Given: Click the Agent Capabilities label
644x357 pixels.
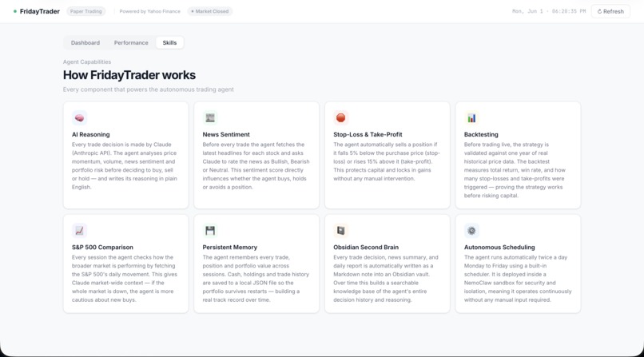Looking at the screenshot, I should click(x=87, y=62).
